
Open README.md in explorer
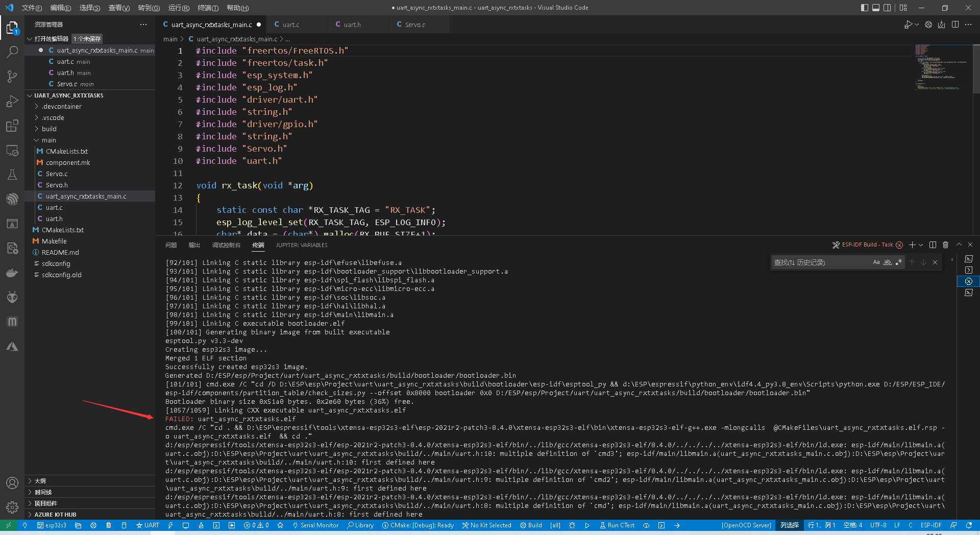pyautogui.click(x=60, y=253)
